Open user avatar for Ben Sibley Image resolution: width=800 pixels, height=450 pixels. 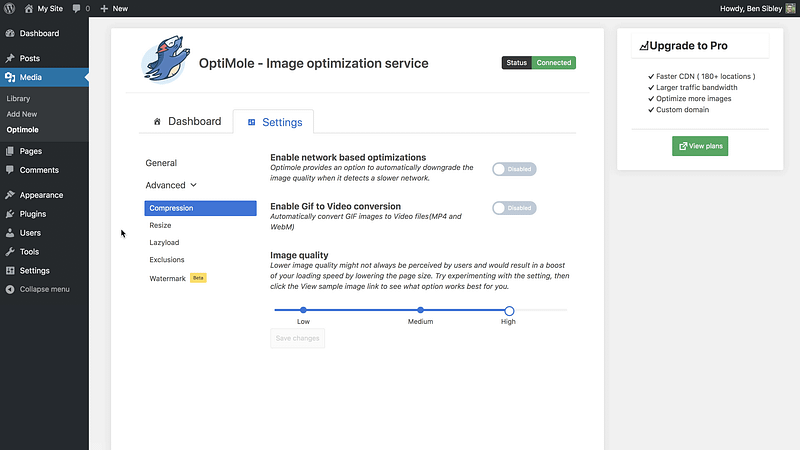(790, 8)
